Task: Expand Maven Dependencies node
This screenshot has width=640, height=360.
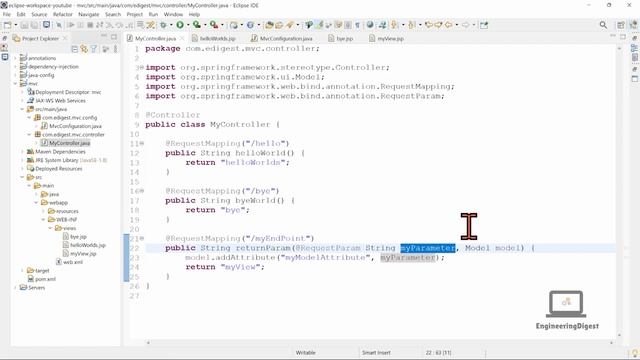Action: 22,151
